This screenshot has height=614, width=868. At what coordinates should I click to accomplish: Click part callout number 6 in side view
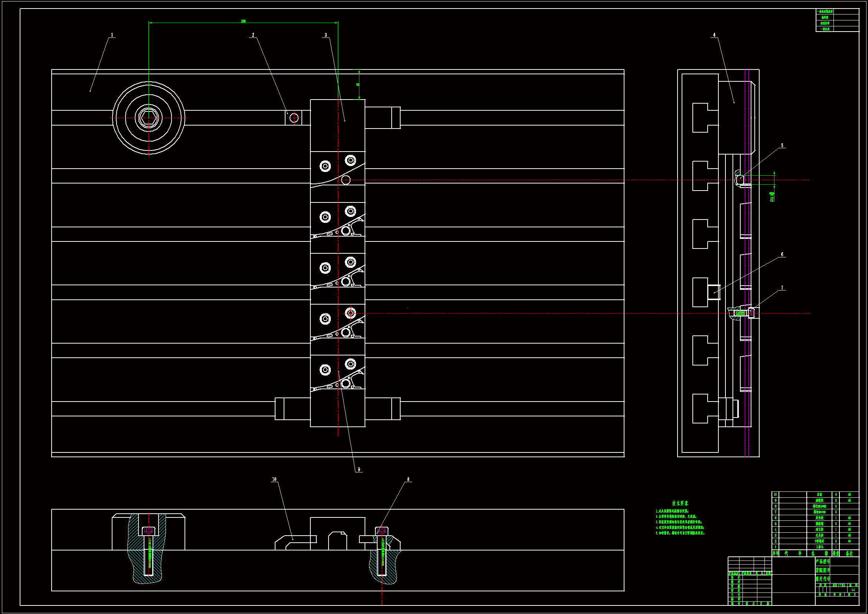coord(782,254)
